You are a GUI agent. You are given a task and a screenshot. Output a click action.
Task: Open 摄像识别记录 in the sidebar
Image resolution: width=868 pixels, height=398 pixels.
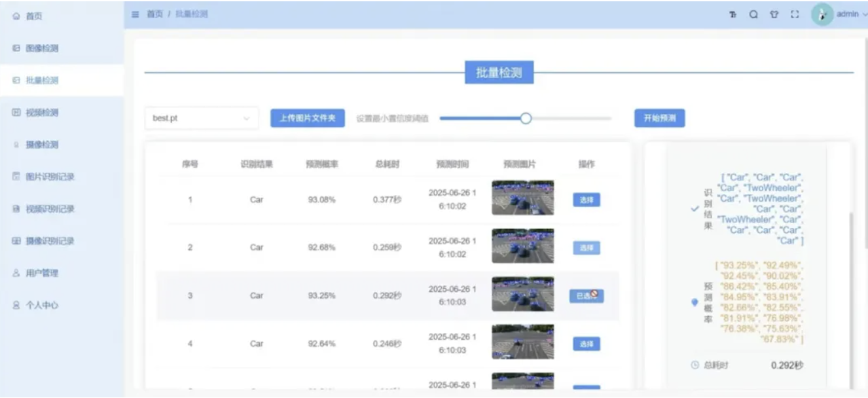[x=62, y=241]
